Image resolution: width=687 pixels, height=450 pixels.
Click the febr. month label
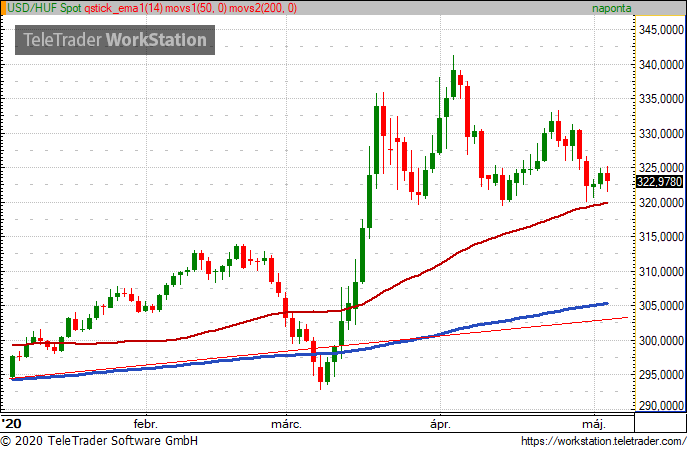[145, 424]
